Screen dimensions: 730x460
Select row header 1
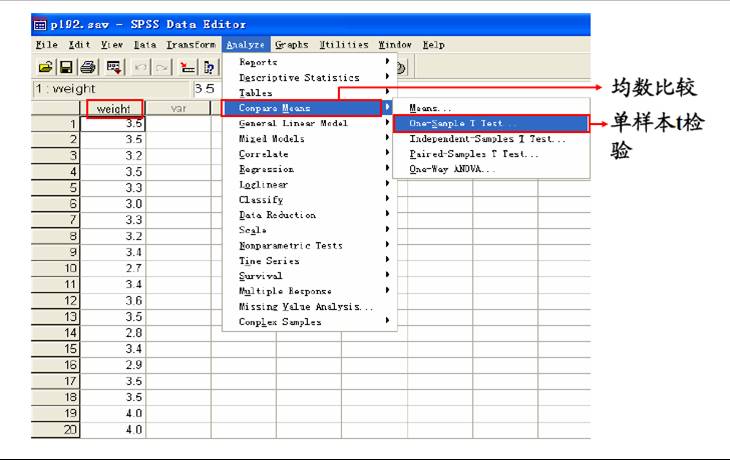[56, 123]
